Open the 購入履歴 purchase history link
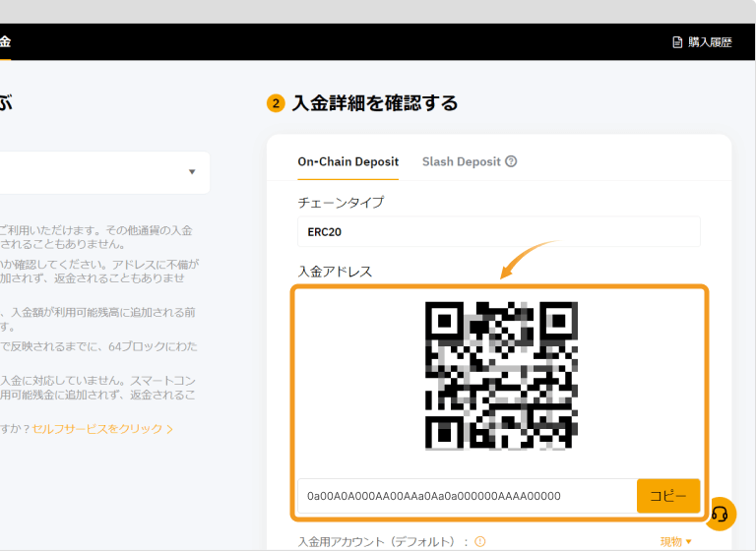Screen dimensions: 756x551 coord(702,42)
